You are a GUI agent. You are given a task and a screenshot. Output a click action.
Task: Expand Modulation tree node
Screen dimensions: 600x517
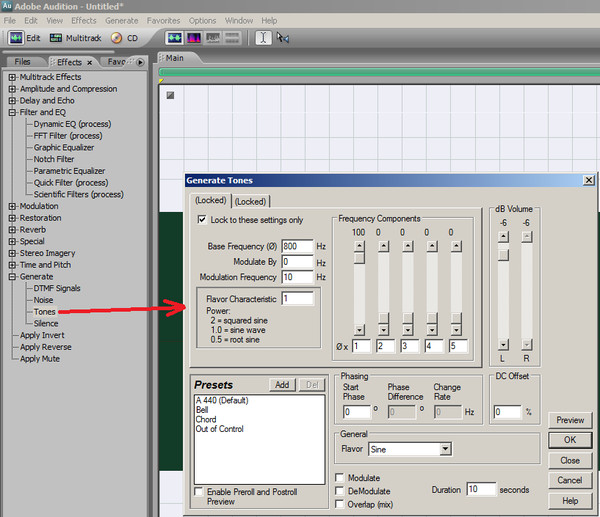[12, 206]
